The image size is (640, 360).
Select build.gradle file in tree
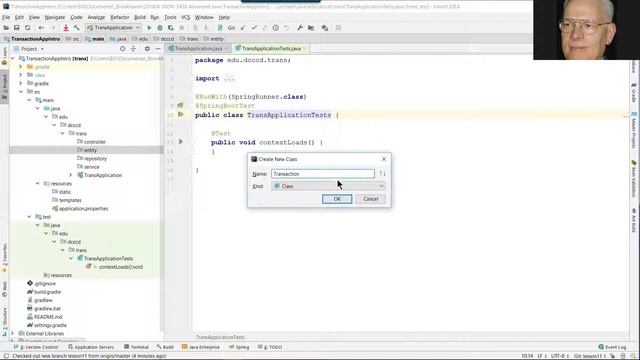tap(47, 292)
